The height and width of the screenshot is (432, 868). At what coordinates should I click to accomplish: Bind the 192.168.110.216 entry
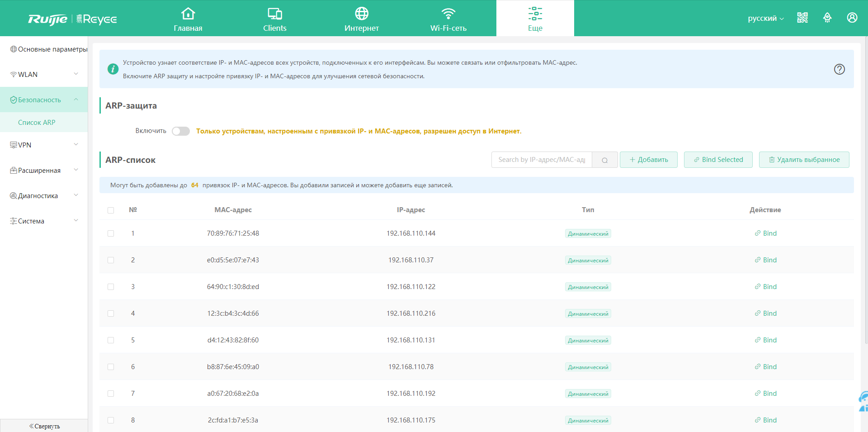[x=765, y=313]
